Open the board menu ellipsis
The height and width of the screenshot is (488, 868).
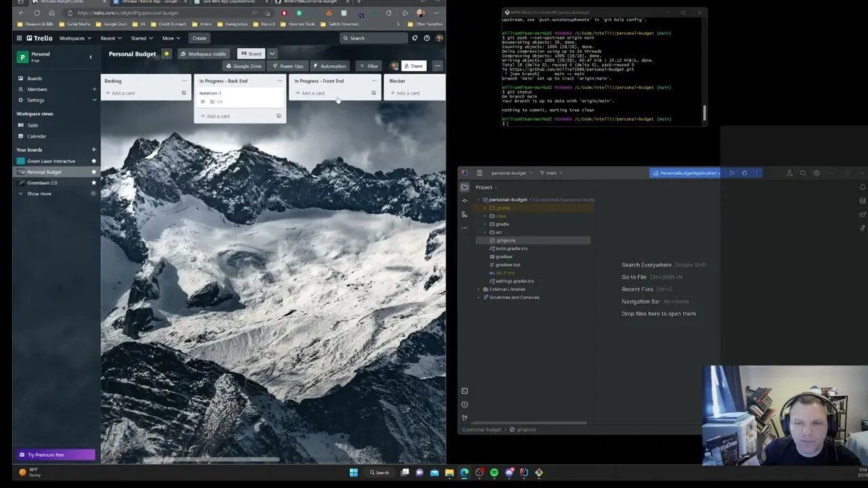437,66
